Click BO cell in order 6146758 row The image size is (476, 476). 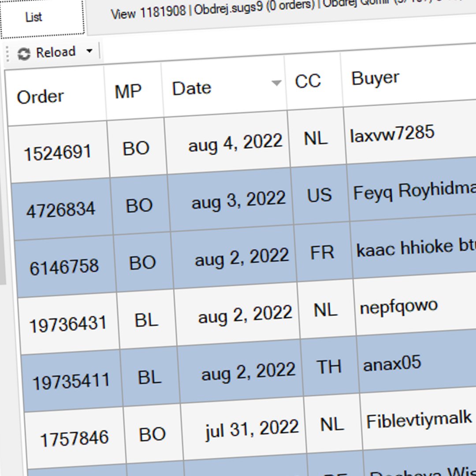[x=142, y=263]
